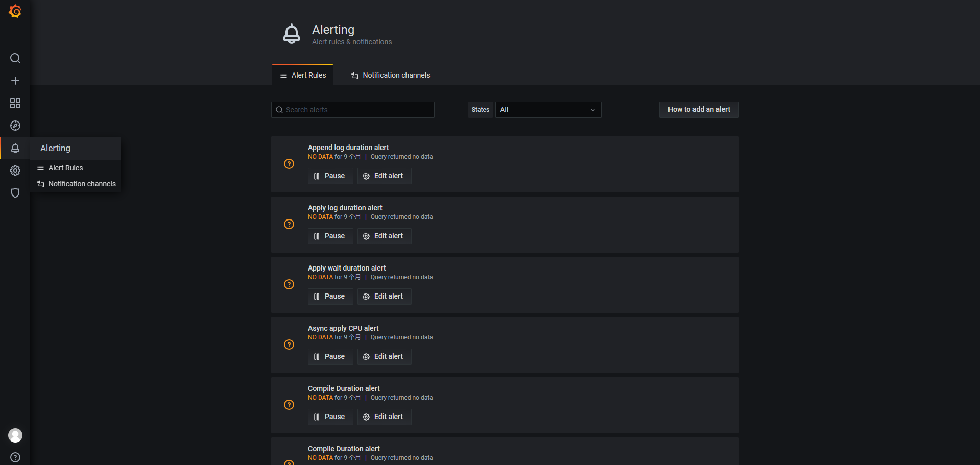Click the Alerting bell icon in sidebar
The width and height of the screenshot is (980, 465).
tap(15, 148)
